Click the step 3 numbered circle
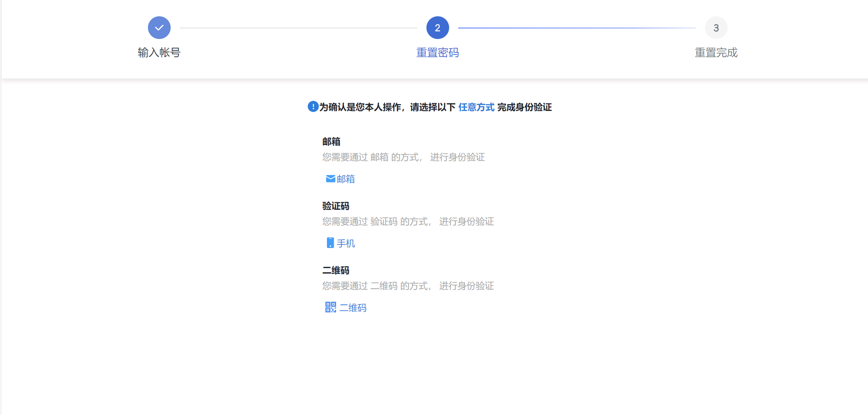The image size is (868, 415). (716, 28)
